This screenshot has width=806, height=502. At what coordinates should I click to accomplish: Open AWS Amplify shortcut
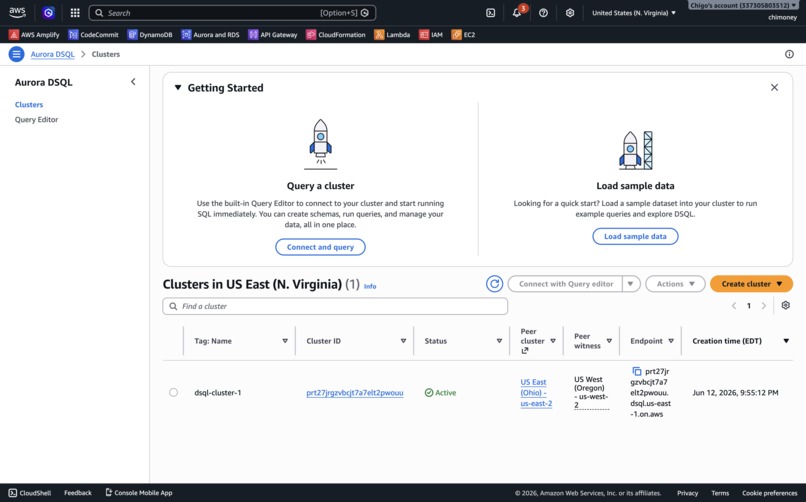pos(34,34)
